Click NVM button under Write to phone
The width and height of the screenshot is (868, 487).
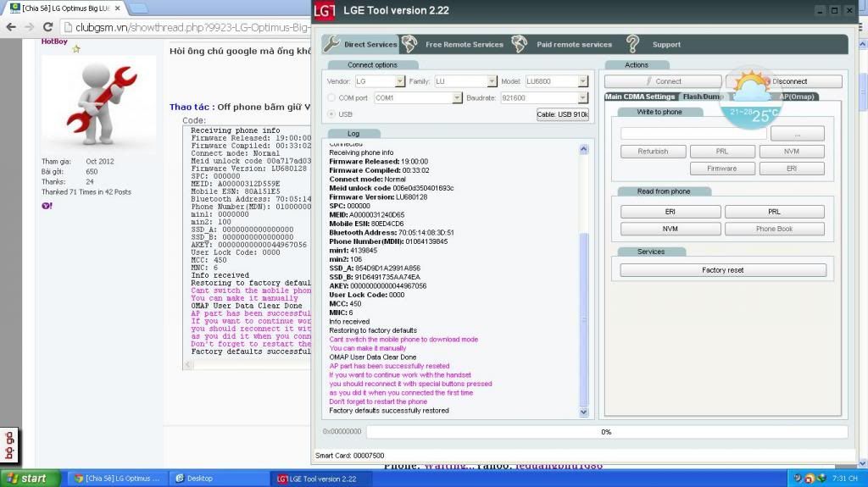coord(792,151)
